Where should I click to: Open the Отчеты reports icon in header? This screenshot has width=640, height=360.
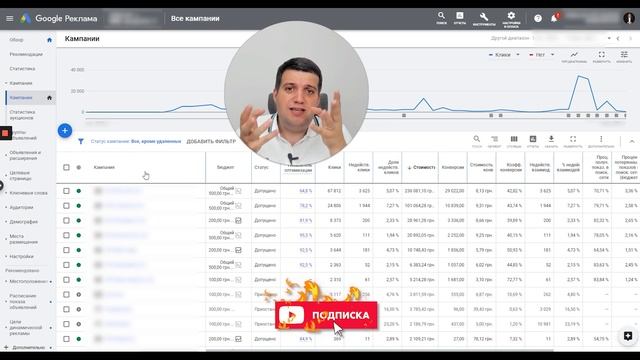[460, 18]
